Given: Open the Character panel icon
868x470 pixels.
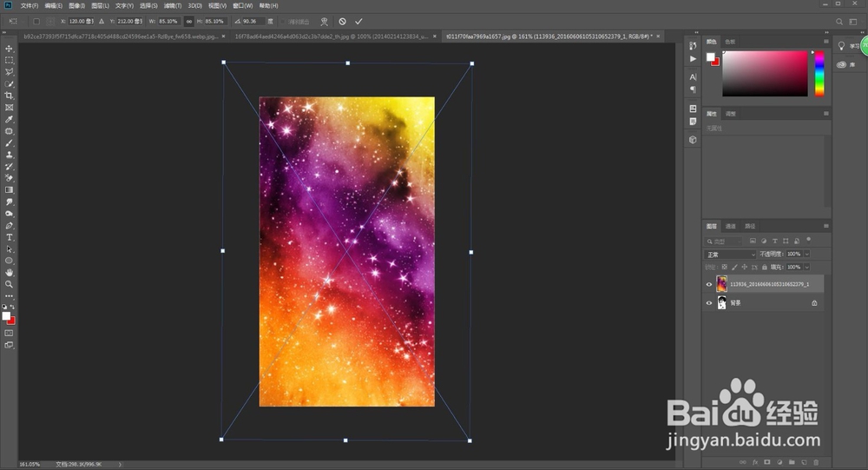Looking at the screenshot, I should pos(693,76).
